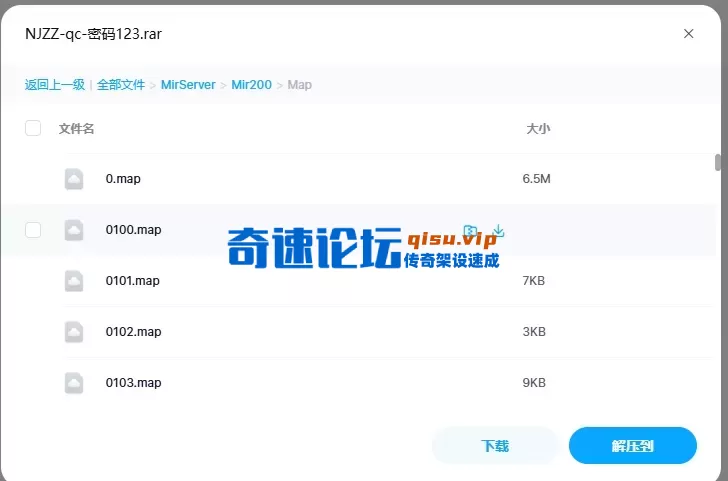
Task: Select the 0101.map file name
Action: pyautogui.click(x=132, y=281)
